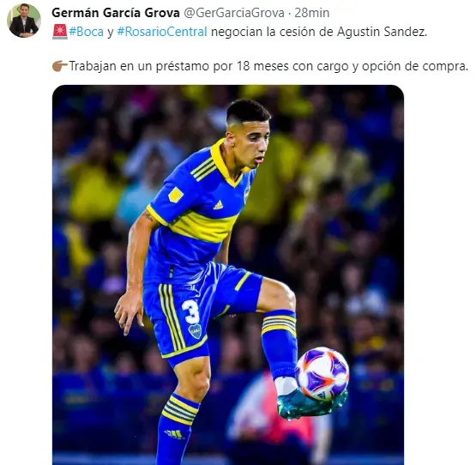Screen dimensions: 476x465
Task: Open the #Boca hashtag
Action: click(87, 32)
